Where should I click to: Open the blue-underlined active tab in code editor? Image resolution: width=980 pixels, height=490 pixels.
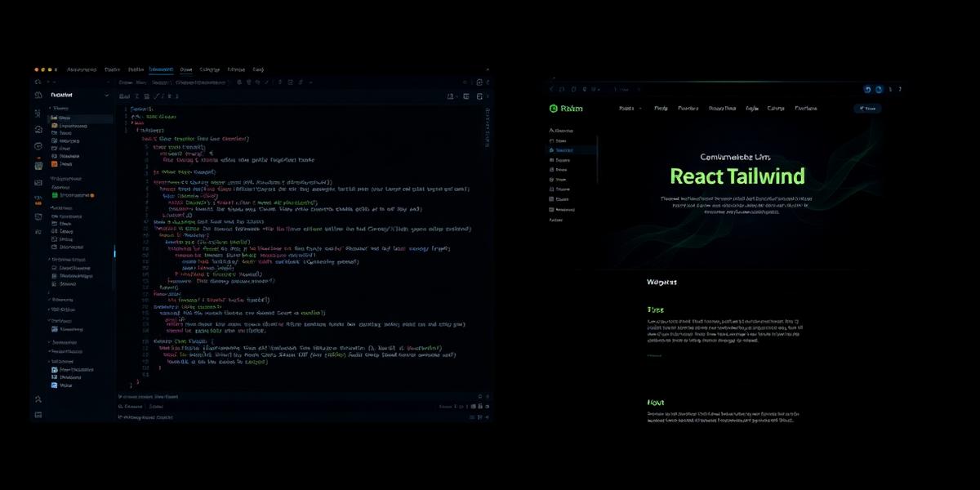pos(160,70)
